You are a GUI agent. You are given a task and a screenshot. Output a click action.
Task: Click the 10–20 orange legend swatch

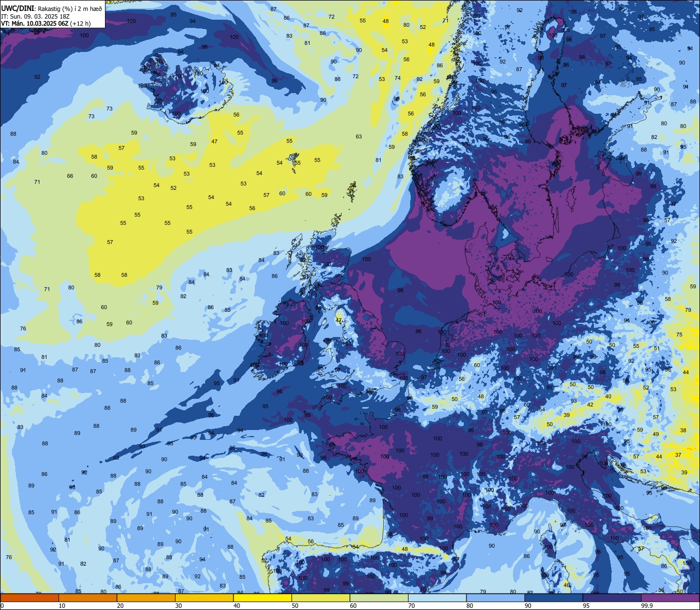[87, 597]
